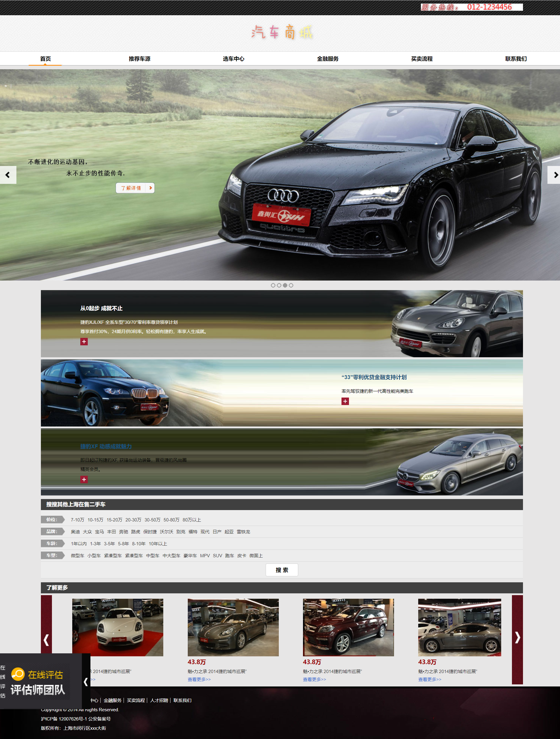The width and height of the screenshot is (560, 739).
Task: Choose brand 雪铁龙
Action: point(243,532)
